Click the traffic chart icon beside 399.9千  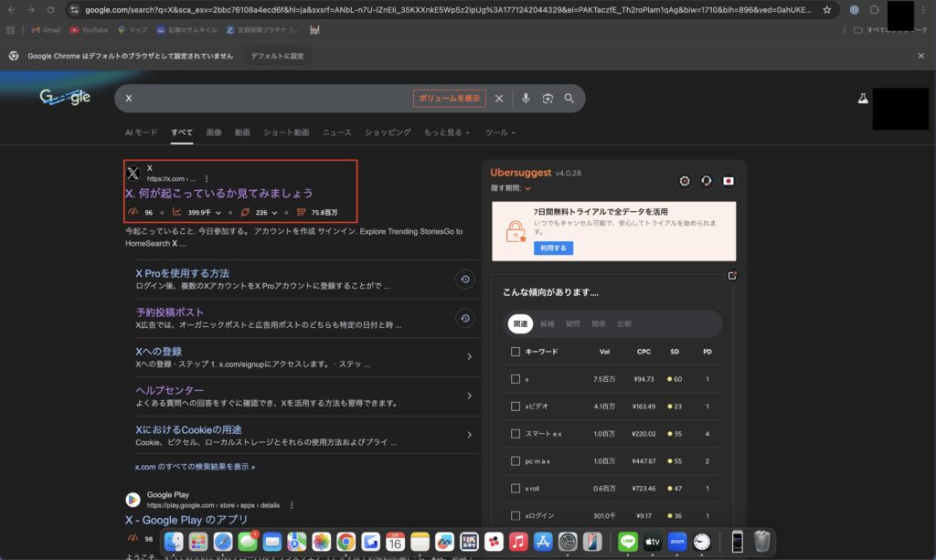176,211
